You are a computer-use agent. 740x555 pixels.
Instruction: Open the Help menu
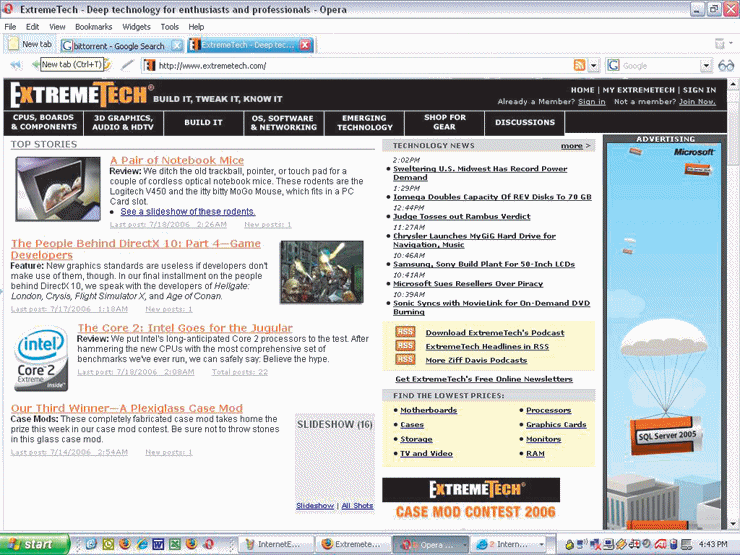pos(196,27)
